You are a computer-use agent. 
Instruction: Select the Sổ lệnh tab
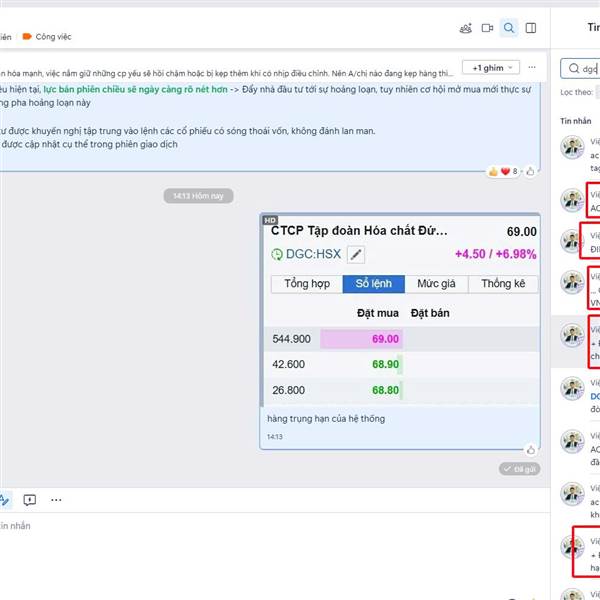pyautogui.click(x=373, y=284)
